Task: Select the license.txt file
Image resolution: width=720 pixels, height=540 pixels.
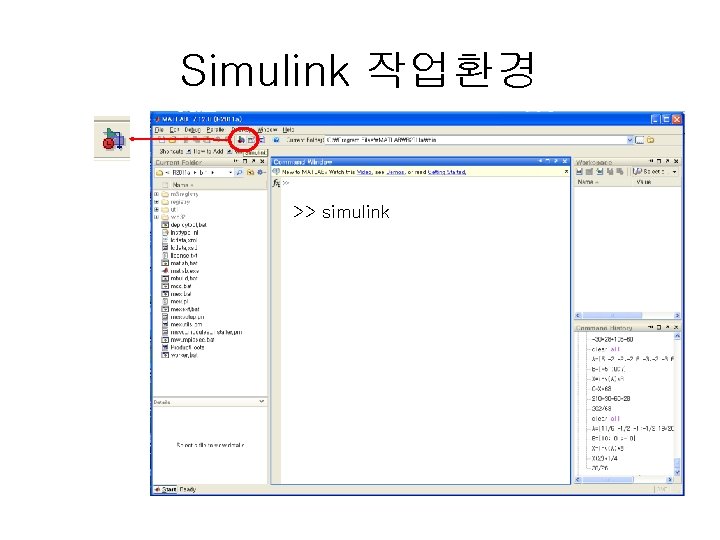Action: point(180,256)
